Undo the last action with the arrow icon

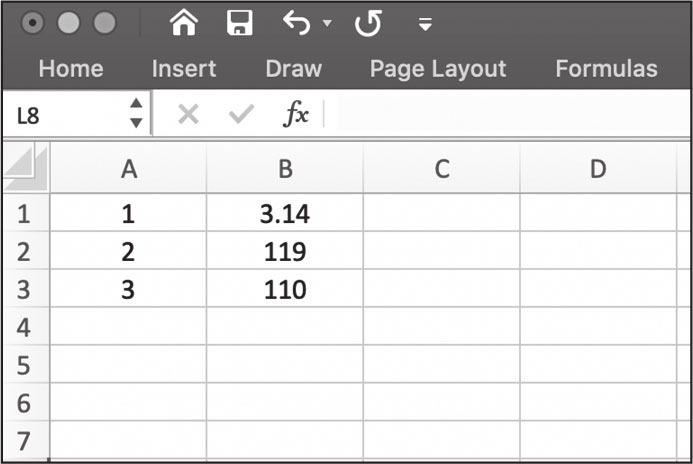tap(297, 23)
